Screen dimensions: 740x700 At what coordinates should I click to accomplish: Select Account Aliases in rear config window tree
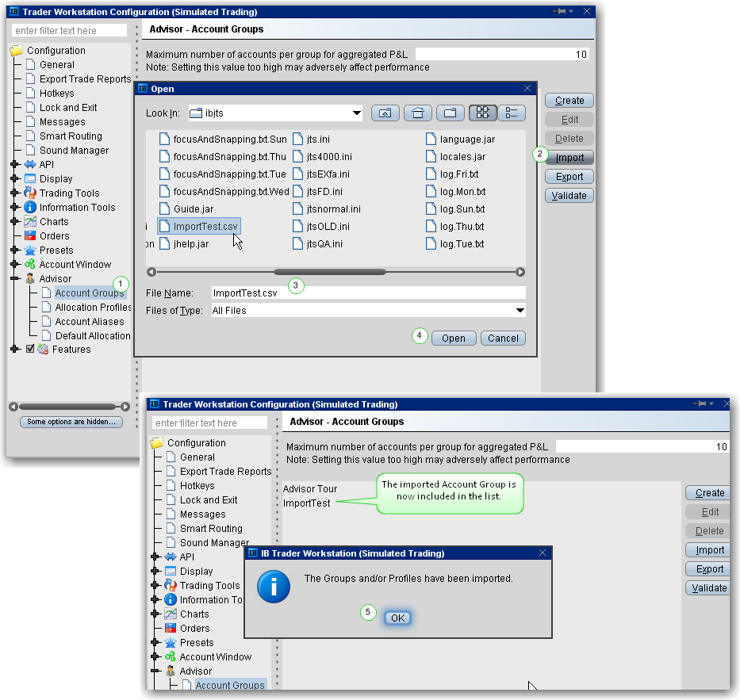89,322
